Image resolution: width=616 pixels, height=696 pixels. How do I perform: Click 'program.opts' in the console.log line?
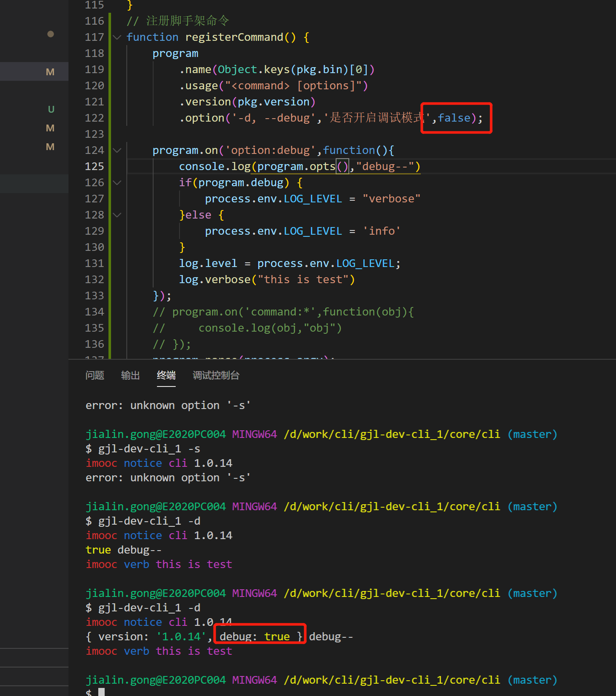(x=297, y=167)
